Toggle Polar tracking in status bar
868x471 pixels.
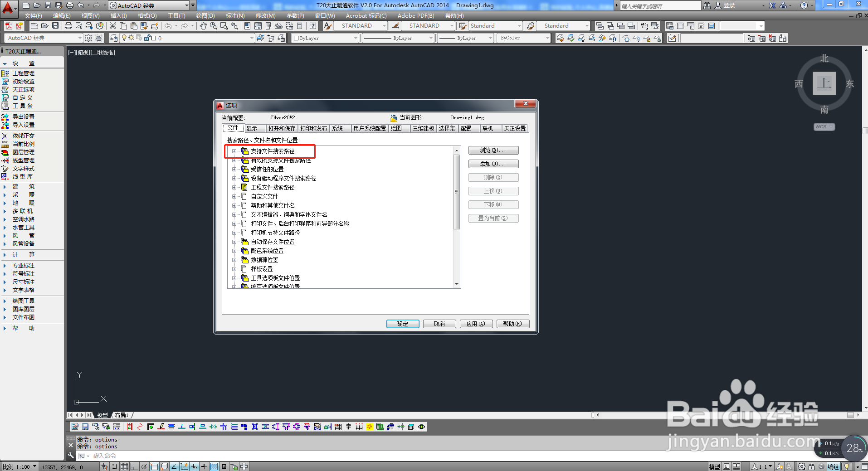pyautogui.click(x=144, y=466)
